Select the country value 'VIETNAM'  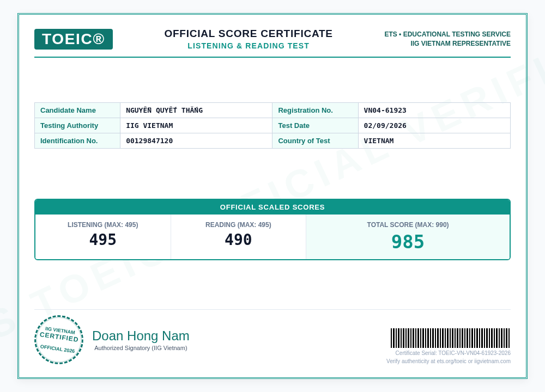(379, 141)
